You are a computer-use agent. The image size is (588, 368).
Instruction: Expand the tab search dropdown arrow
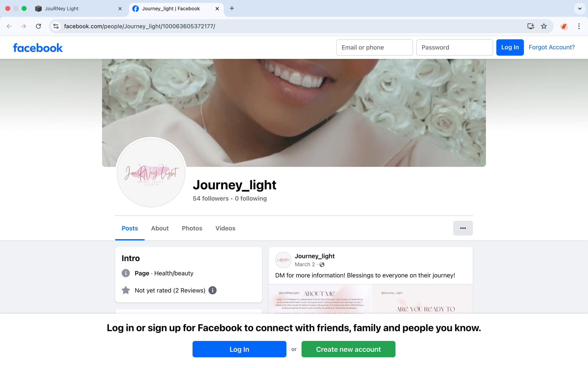580,8
